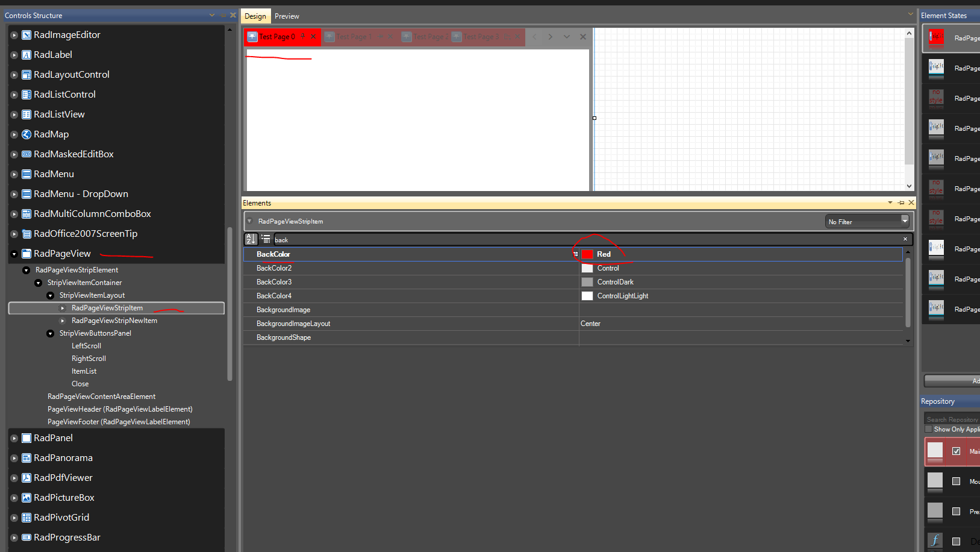This screenshot has width=980, height=552.
Task: Click the RadPageView control icon
Action: point(27,254)
